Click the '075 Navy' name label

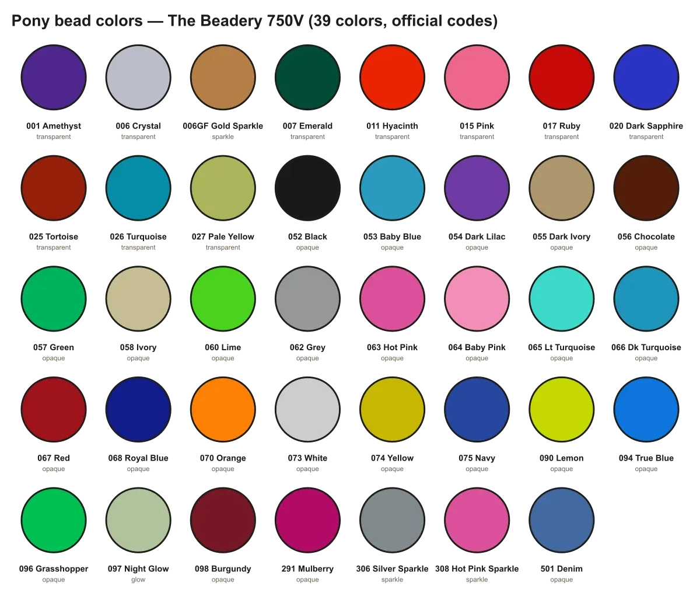coord(477,458)
